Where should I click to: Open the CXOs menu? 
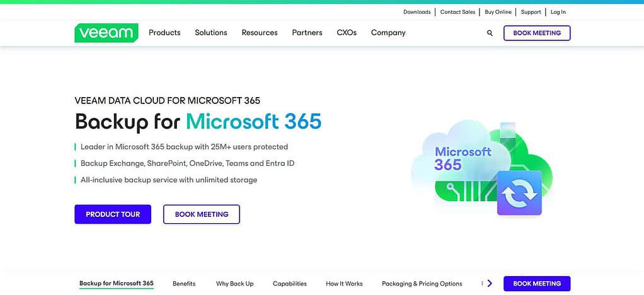(347, 33)
